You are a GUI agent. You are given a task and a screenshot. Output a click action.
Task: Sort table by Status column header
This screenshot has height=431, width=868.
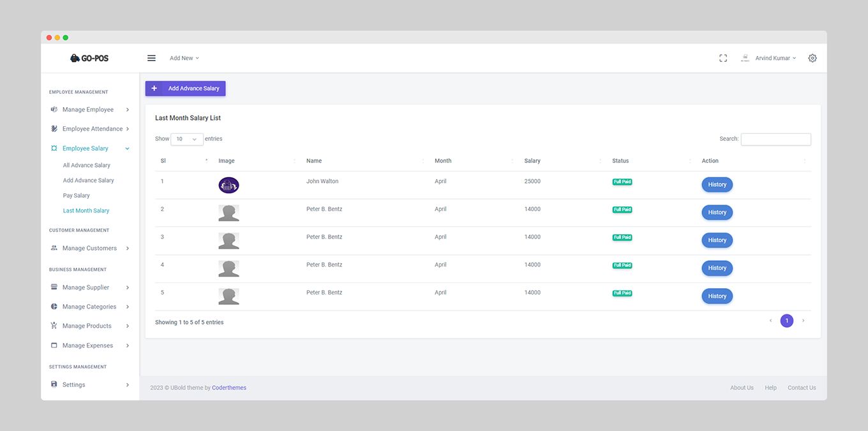pyautogui.click(x=652, y=161)
